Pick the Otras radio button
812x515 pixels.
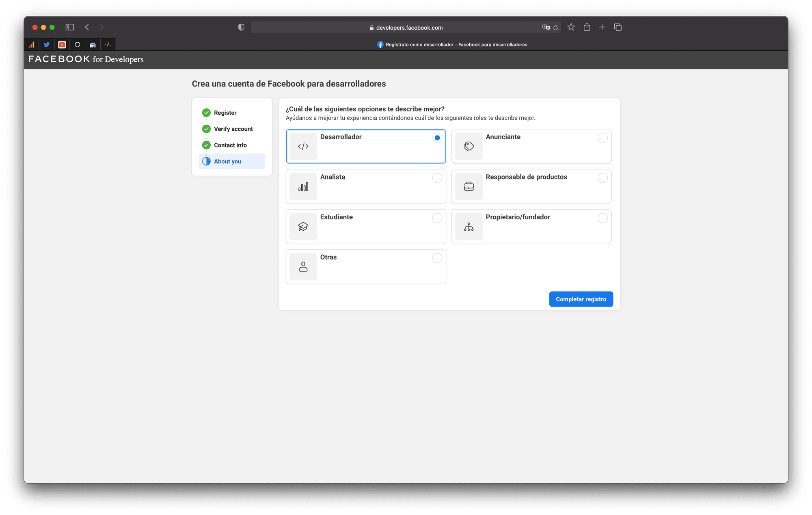[x=437, y=258]
